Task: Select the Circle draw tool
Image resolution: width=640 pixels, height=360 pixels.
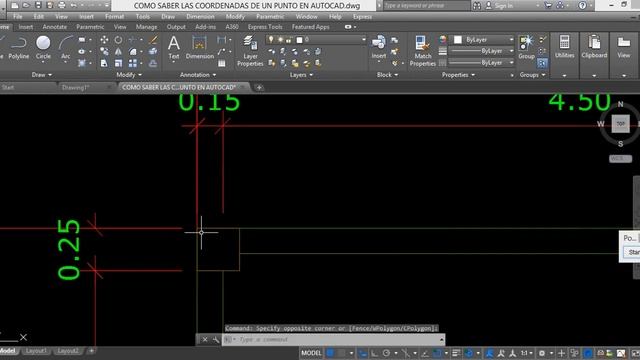Action: pos(43,48)
